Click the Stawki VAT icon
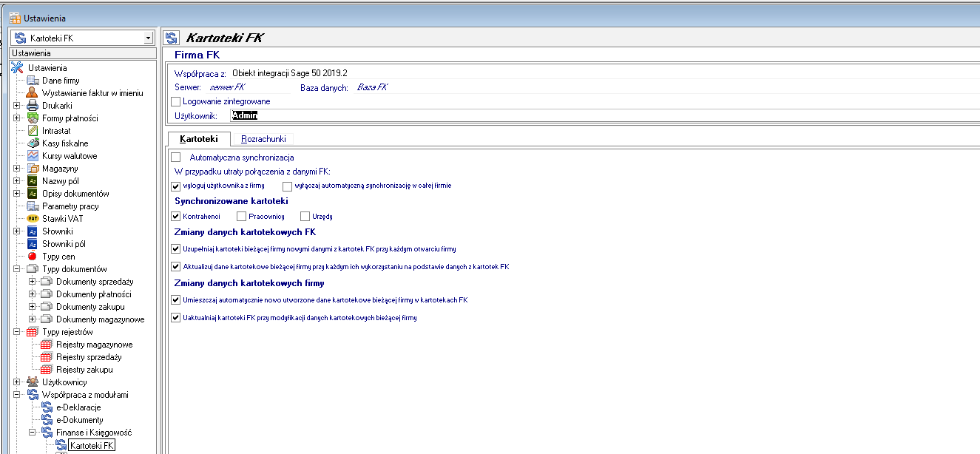This screenshot has height=454, width=980. [x=33, y=219]
